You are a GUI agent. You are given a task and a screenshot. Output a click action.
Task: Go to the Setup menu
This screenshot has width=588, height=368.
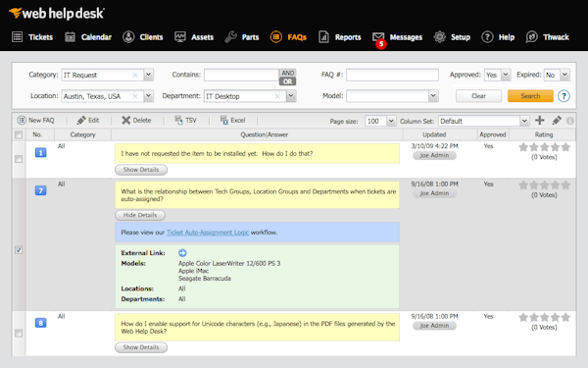tap(461, 37)
